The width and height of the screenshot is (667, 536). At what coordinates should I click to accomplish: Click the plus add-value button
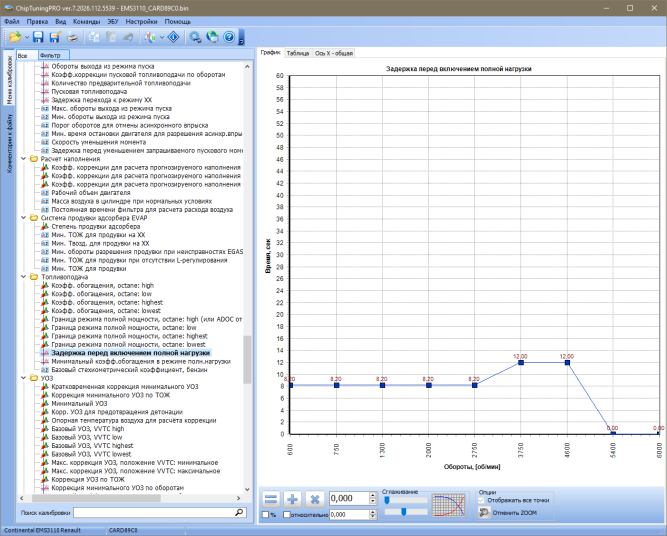tap(293, 499)
